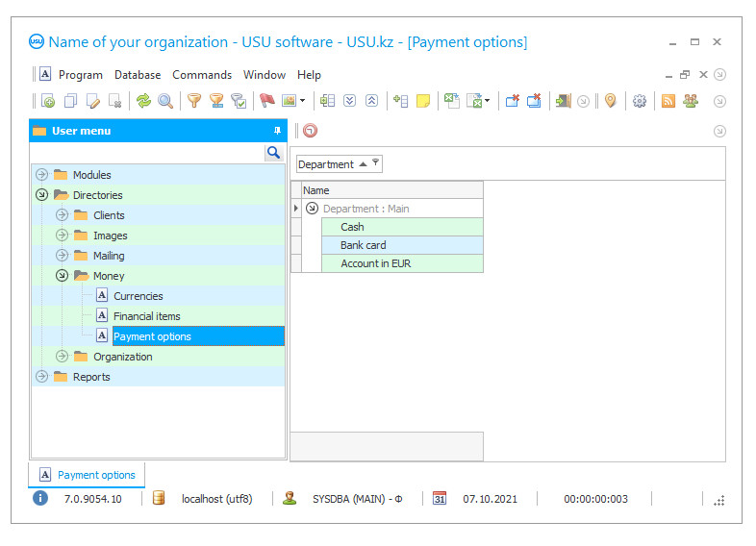Open the Commands menu
Screen dimensions: 756x546
[202, 75]
